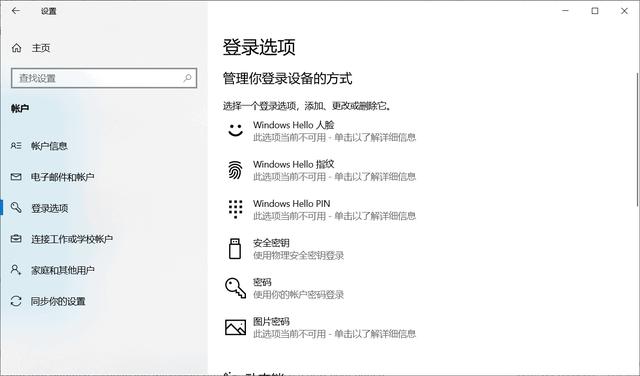Image resolution: width=640 pixels, height=376 pixels.
Task: Click the 帐户 section label in sidebar
Action: (20, 109)
